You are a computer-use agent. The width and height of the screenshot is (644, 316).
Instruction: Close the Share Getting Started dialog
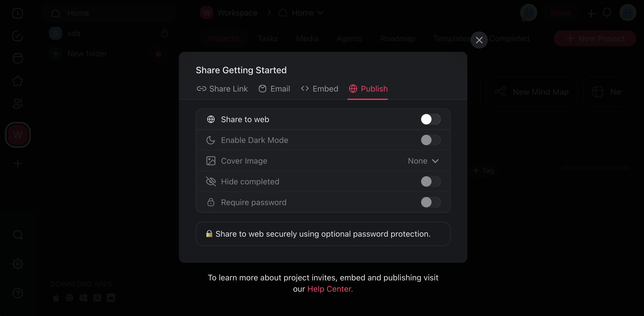tap(479, 40)
